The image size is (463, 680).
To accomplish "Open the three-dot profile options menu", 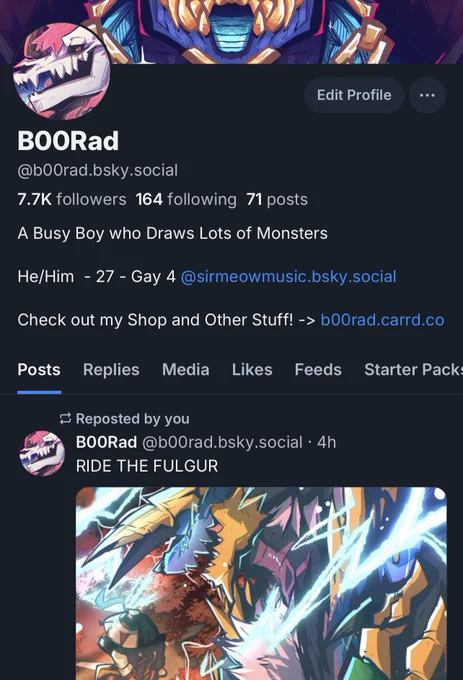I will 427,95.
